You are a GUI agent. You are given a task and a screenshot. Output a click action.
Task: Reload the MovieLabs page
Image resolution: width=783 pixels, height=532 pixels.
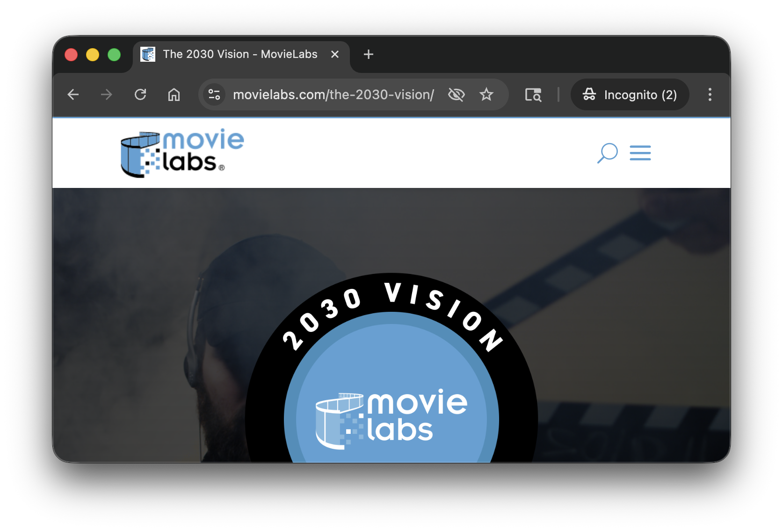point(140,95)
